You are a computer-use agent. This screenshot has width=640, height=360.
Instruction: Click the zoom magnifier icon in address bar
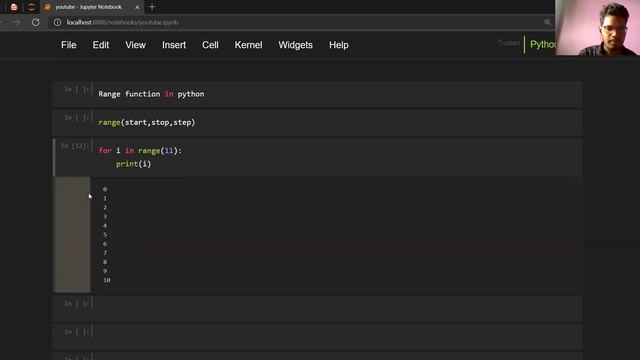click(547, 22)
